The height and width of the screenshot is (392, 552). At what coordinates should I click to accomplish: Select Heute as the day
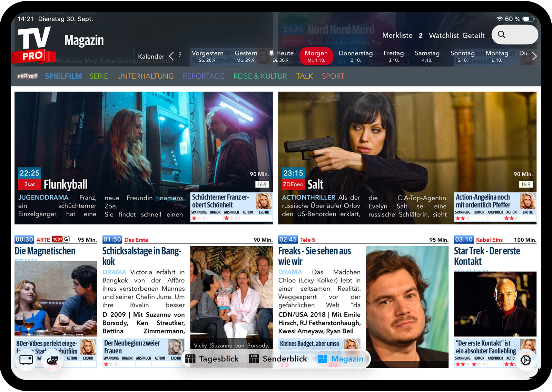point(282,56)
